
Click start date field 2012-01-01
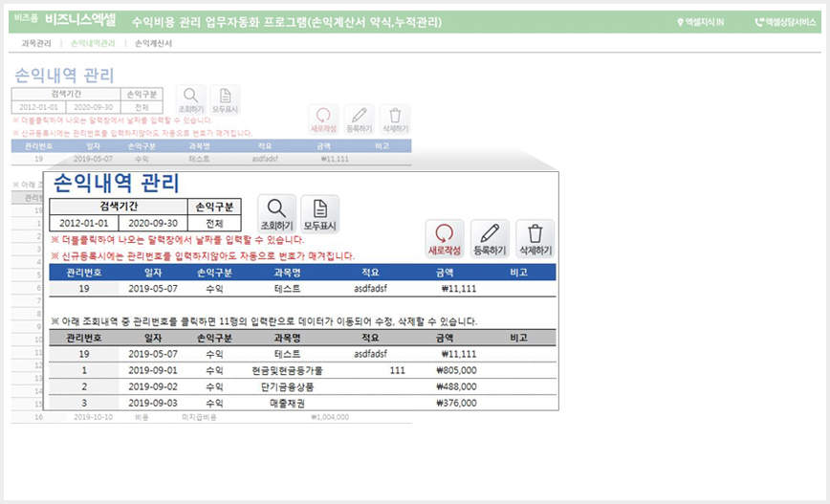[x=84, y=223]
